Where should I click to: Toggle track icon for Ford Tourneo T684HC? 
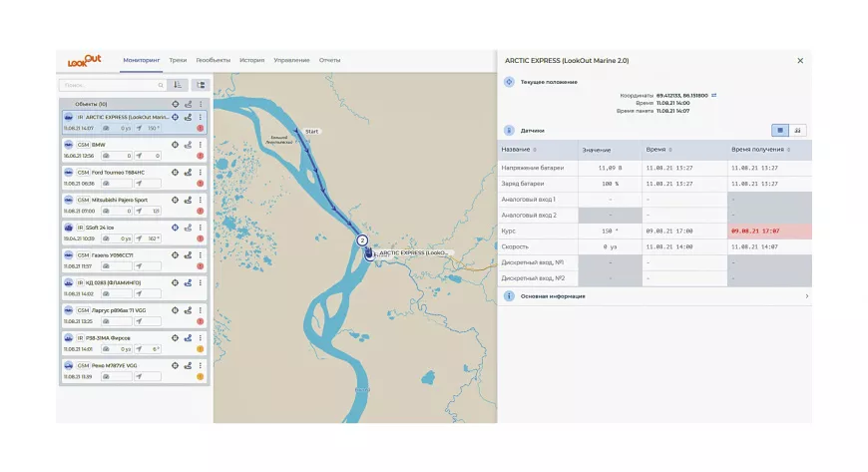click(189, 173)
